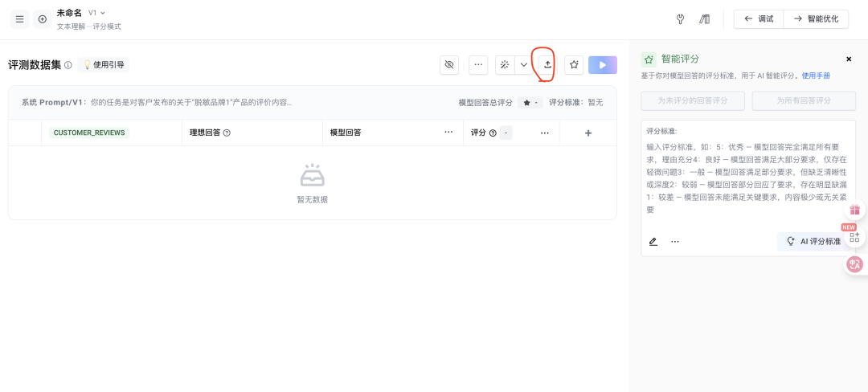The height and width of the screenshot is (392, 868).
Task: Click 评分标准：暂无 text
Action: (575, 103)
